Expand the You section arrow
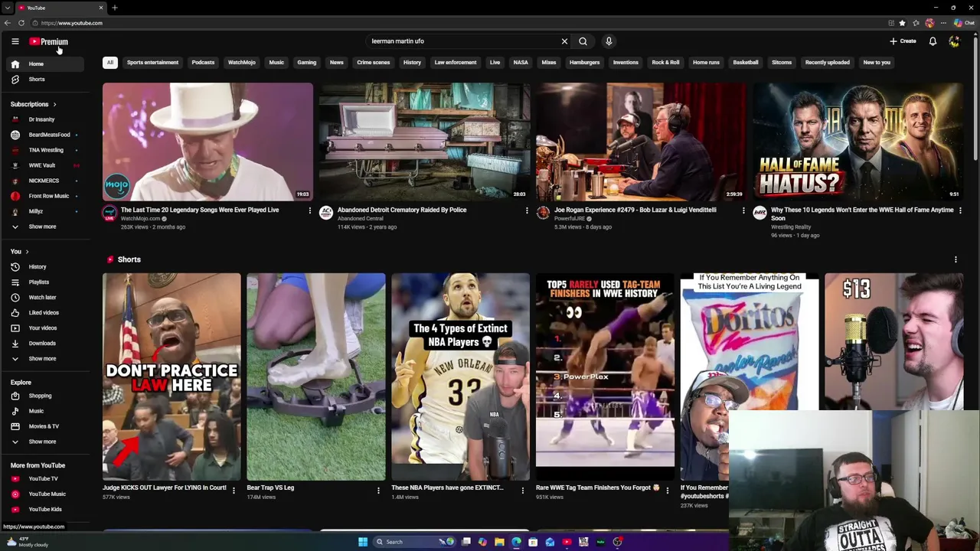Image resolution: width=980 pixels, height=551 pixels. 27,252
